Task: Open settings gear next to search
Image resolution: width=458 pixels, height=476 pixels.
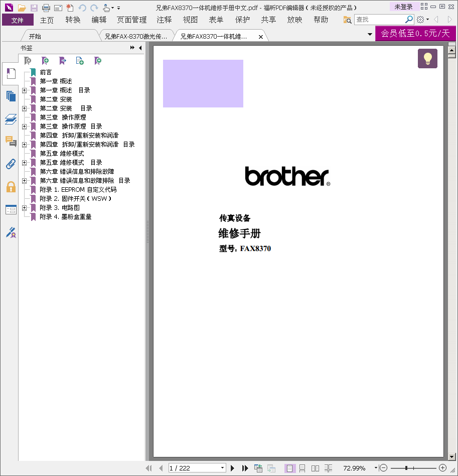Action: pos(420,20)
